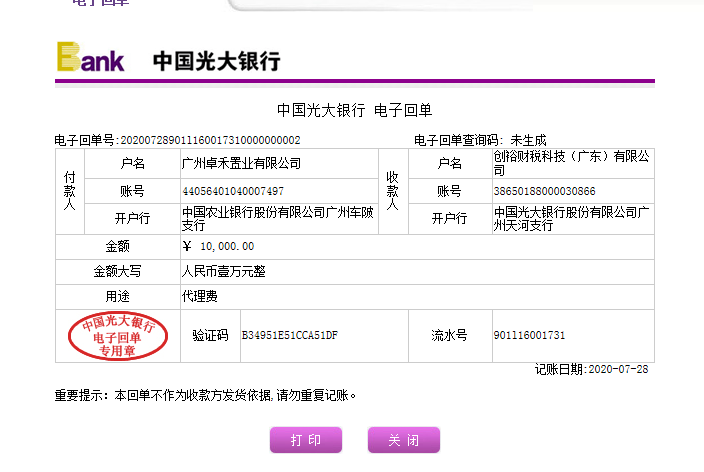The image size is (704, 472).
Task: Click the 重要提示 notice text
Action: (x=206, y=395)
